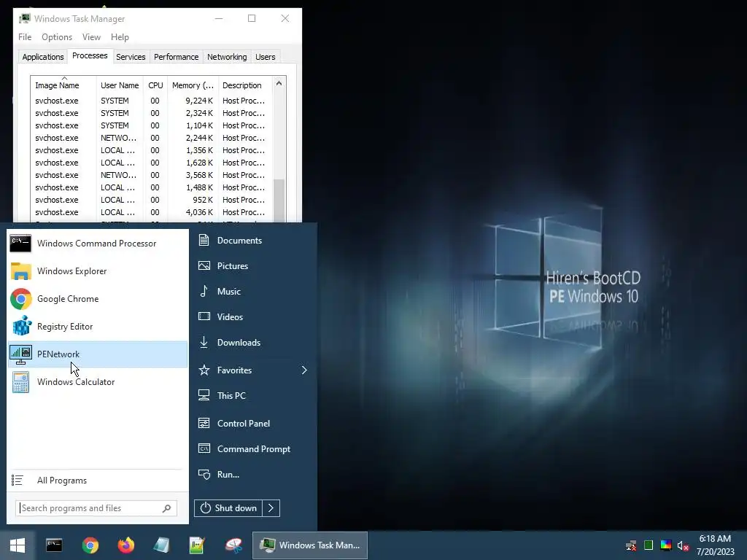Select svchost.exe row with 4,036 K memory
Viewport: 747px width, 560px height.
point(152,212)
